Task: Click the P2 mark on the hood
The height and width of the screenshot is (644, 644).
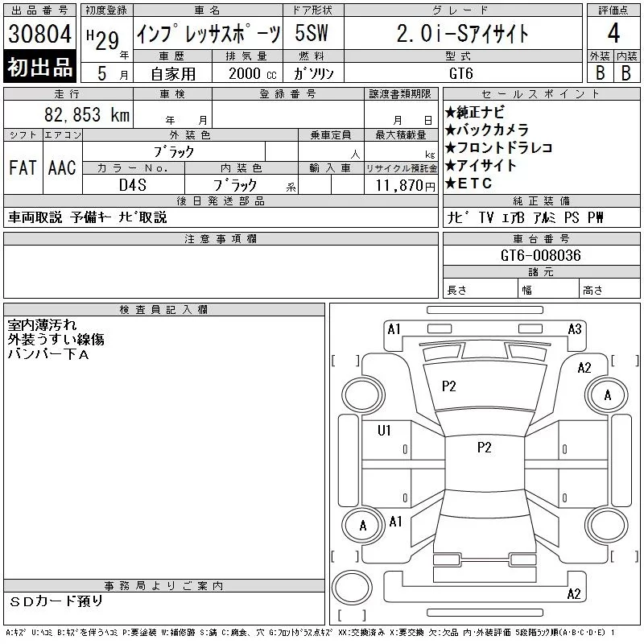Action: coord(449,386)
